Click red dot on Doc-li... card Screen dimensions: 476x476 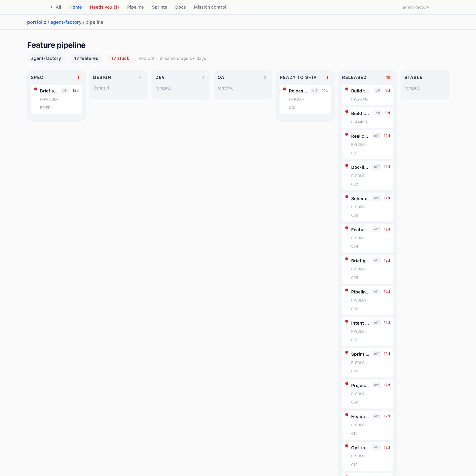[x=347, y=165]
